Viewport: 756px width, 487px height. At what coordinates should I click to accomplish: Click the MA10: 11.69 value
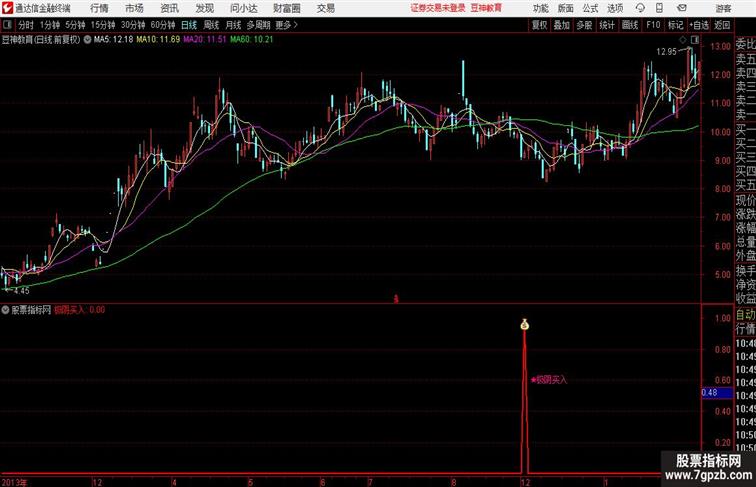(158, 40)
